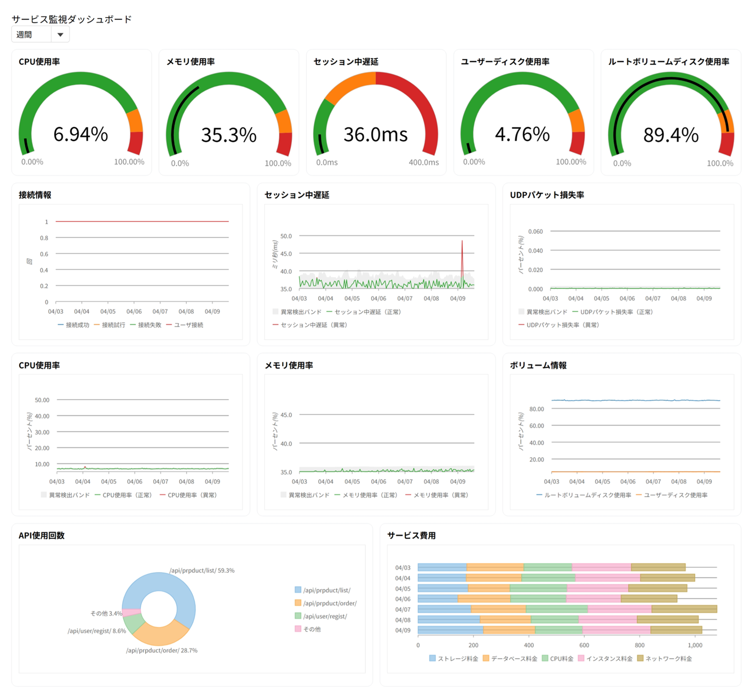Image resolution: width=752 pixels, height=700 pixels.
Task: Toggle CPU使用率（正常） legend entry
Action: [123, 495]
